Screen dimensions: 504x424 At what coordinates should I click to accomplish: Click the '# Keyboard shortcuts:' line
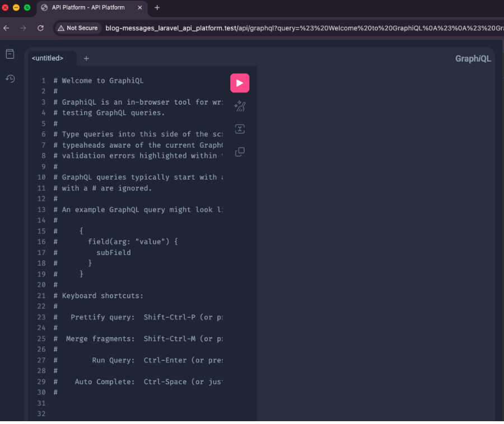[99, 295]
